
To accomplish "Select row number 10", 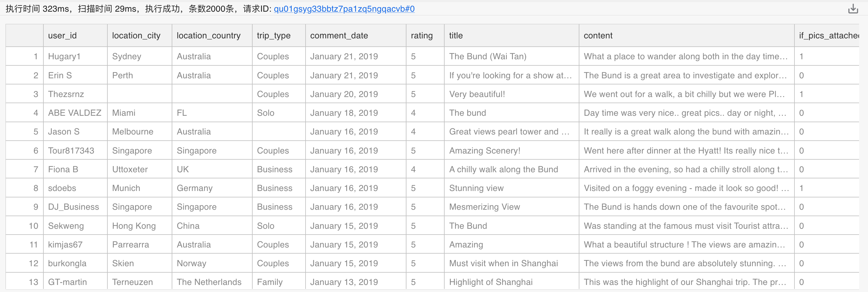I will (33, 226).
